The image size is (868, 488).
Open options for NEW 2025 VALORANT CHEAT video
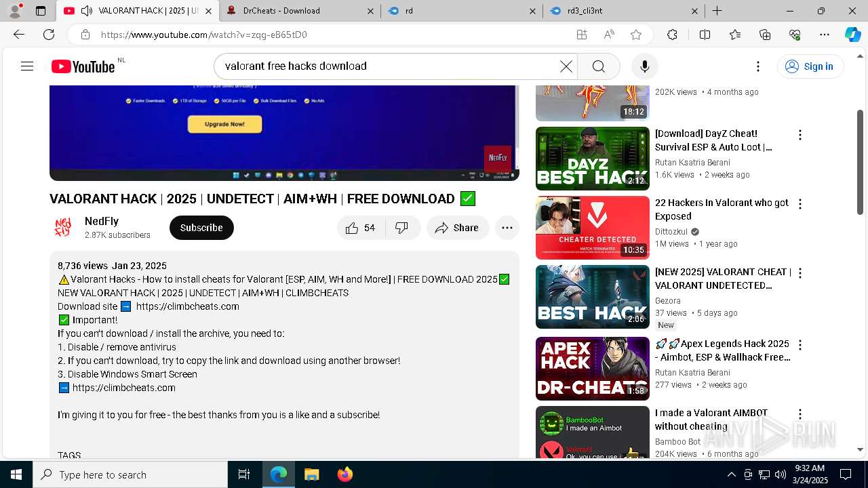tap(800, 273)
